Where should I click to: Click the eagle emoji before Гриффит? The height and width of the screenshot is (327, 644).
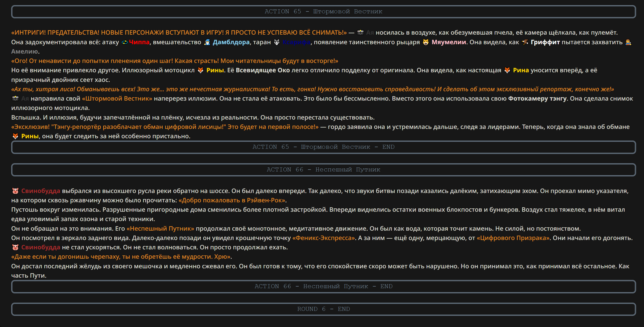coord(525,42)
